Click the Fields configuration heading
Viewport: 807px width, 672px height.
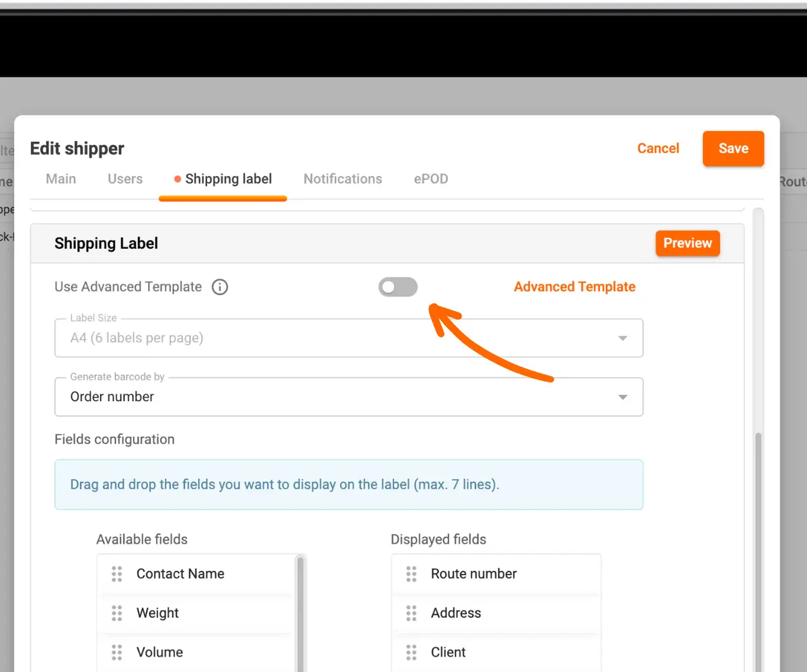tap(114, 439)
